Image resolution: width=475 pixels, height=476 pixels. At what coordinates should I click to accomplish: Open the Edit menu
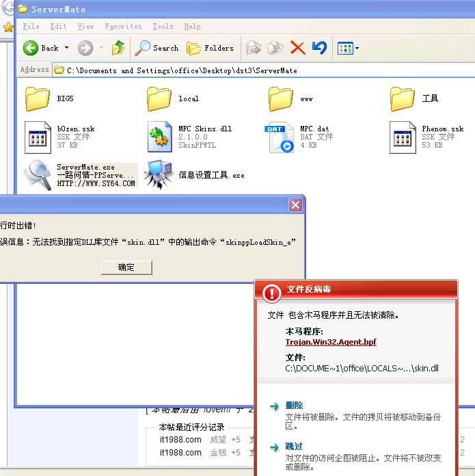point(58,27)
